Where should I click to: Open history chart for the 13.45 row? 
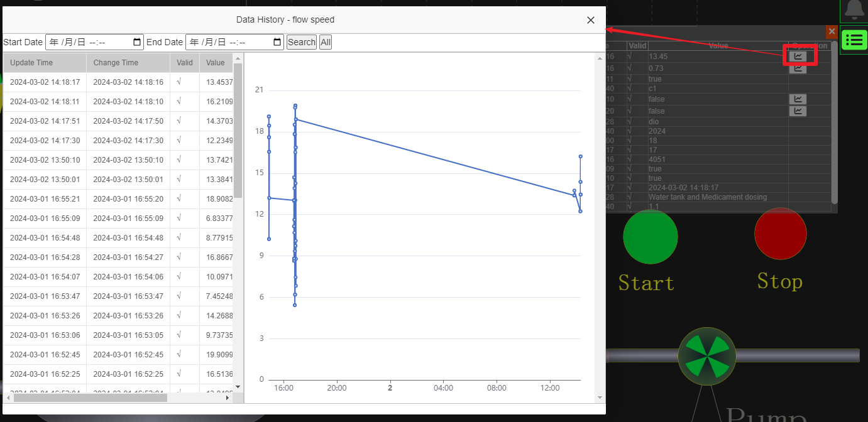[798, 57]
